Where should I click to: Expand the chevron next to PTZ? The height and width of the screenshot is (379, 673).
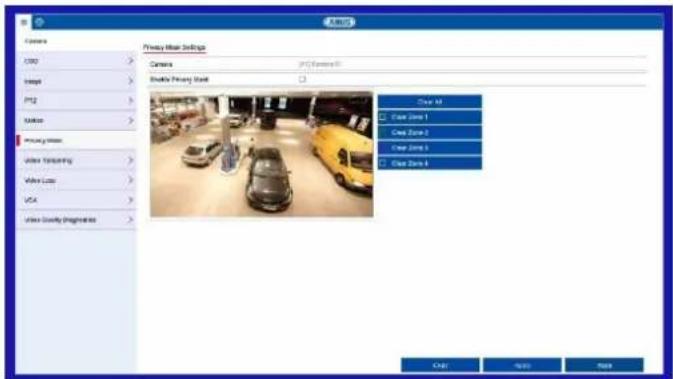[x=130, y=100]
